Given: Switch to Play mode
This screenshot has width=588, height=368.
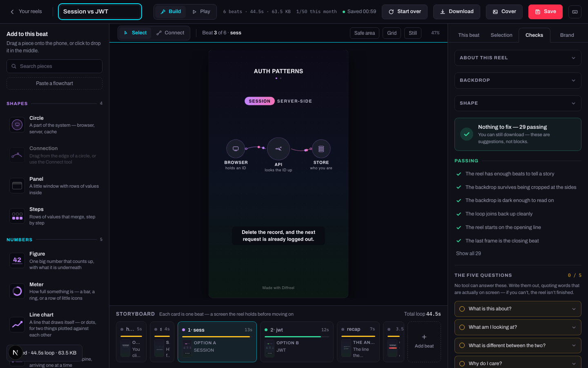Looking at the screenshot, I should 201,11.
